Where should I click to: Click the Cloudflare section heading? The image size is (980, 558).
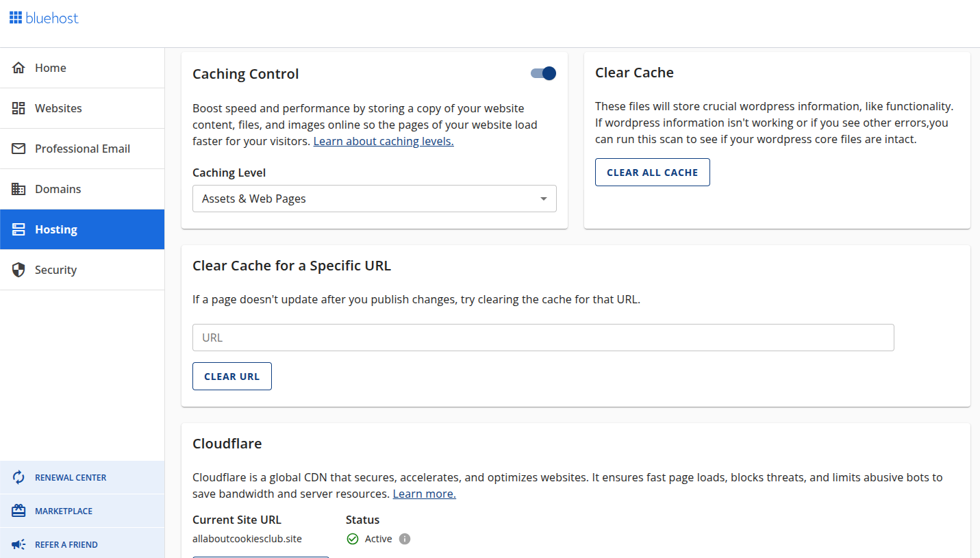click(x=227, y=444)
